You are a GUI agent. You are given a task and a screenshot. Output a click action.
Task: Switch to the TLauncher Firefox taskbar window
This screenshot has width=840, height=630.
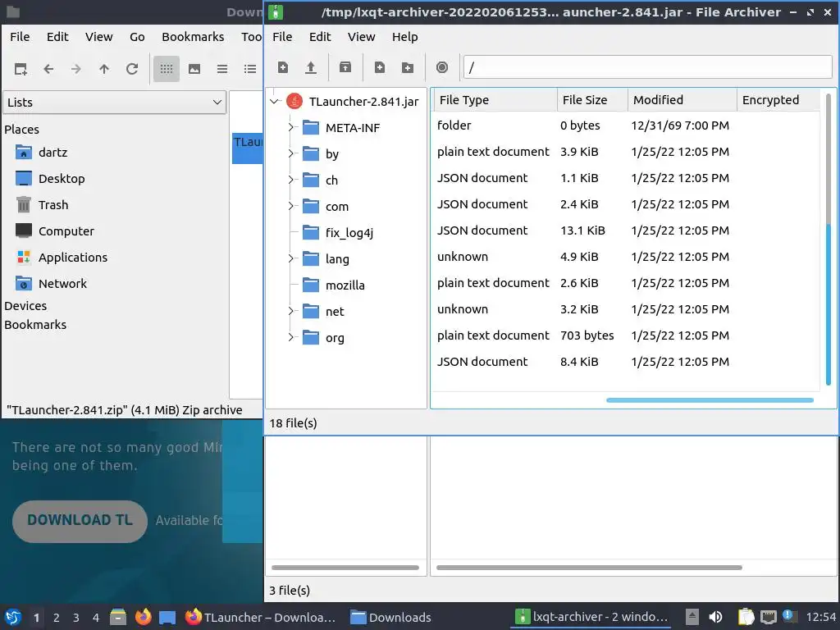click(x=261, y=617)
